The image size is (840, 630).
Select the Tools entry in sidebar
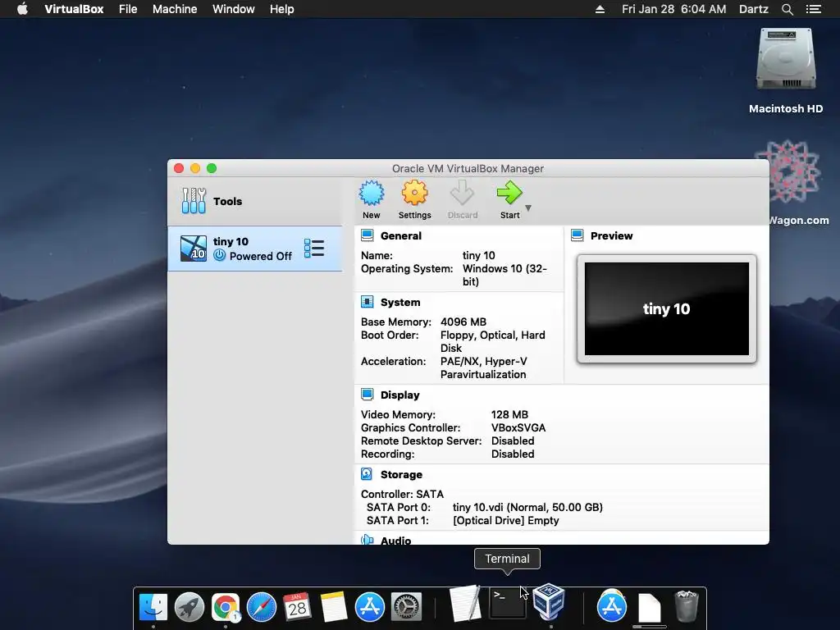[x=254, y=202]
